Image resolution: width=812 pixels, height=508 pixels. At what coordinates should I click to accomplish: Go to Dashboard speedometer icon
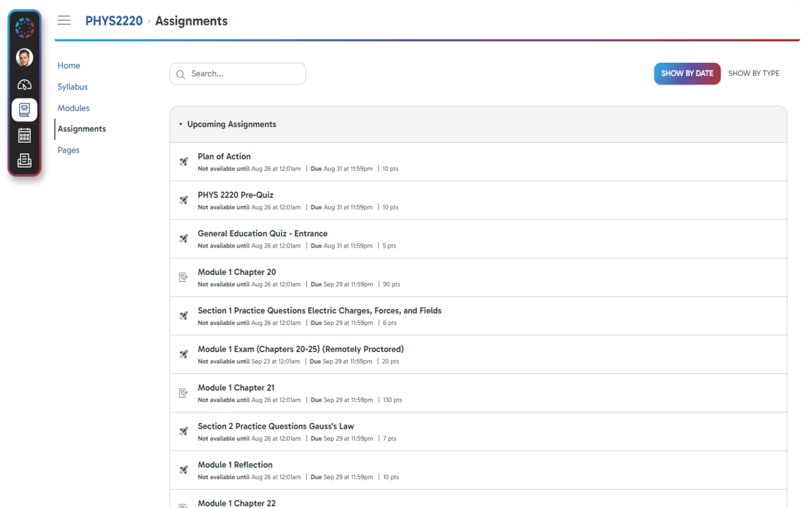coord(25,84)
